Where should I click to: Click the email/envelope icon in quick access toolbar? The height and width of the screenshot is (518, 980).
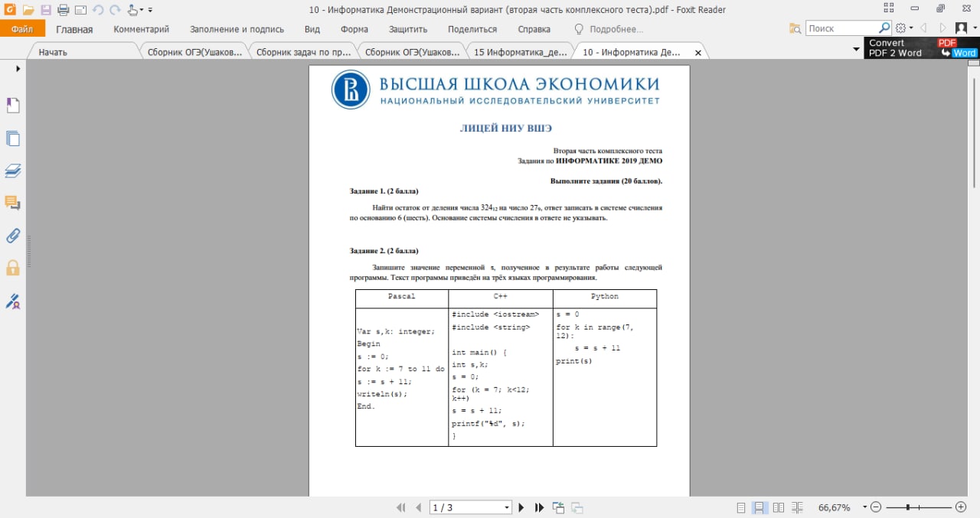pyautogui.click(x=80, y=10)
